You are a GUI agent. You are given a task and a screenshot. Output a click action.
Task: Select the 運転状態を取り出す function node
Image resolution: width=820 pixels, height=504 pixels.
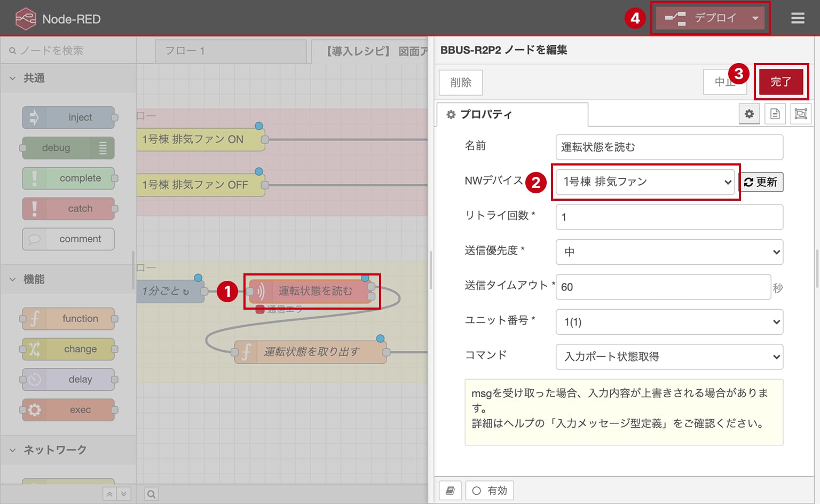click(311, 352)
